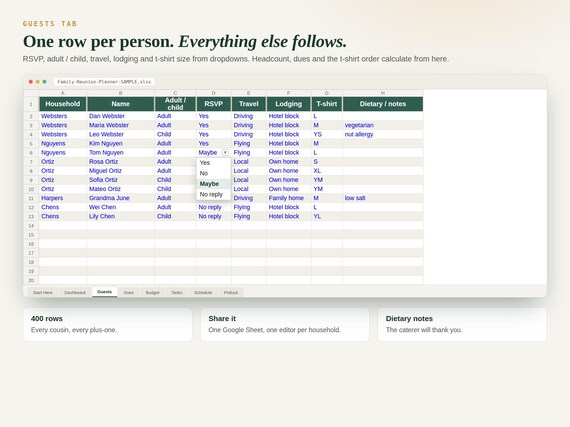
Task: Switch to the Budget sheet tab
Action: coord(153,292)
